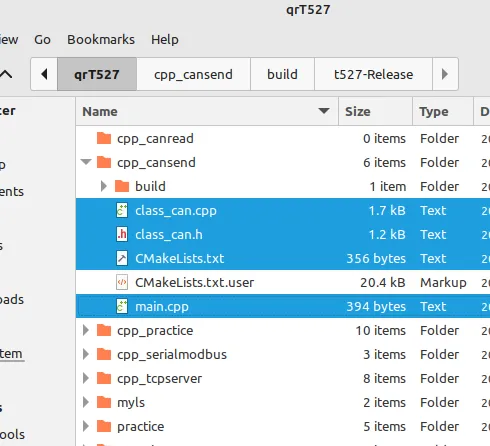Expand the cpp_tcpserver folder
Viewport: 490px width, 446px height.
tap(86, 378)
